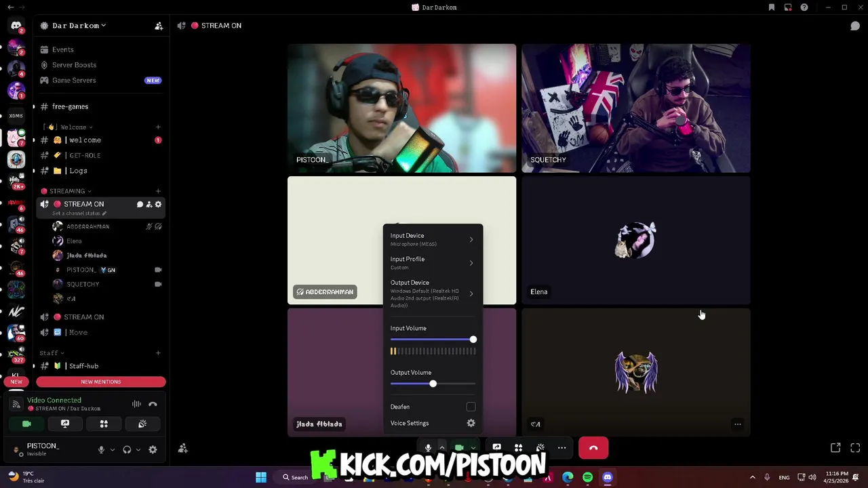Viewport: 868px width, 488px height.
Task: Close audio options arrow in call bar
Action: click(441, 447)
